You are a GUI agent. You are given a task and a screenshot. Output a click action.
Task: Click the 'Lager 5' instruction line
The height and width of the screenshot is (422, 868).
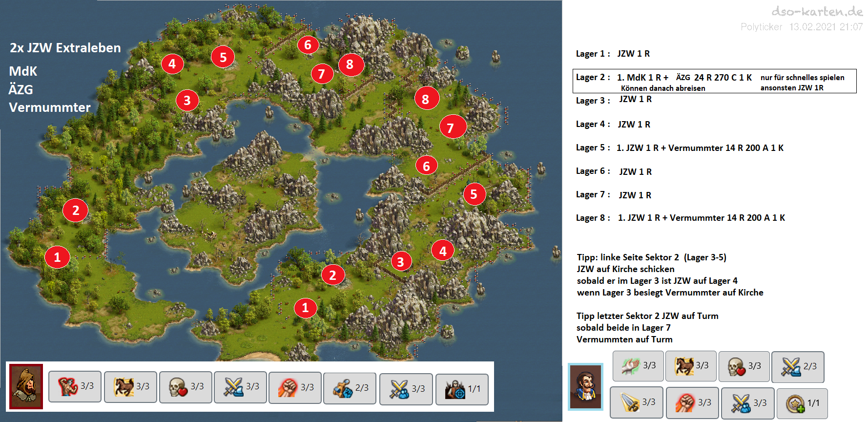tap(680, 148)
